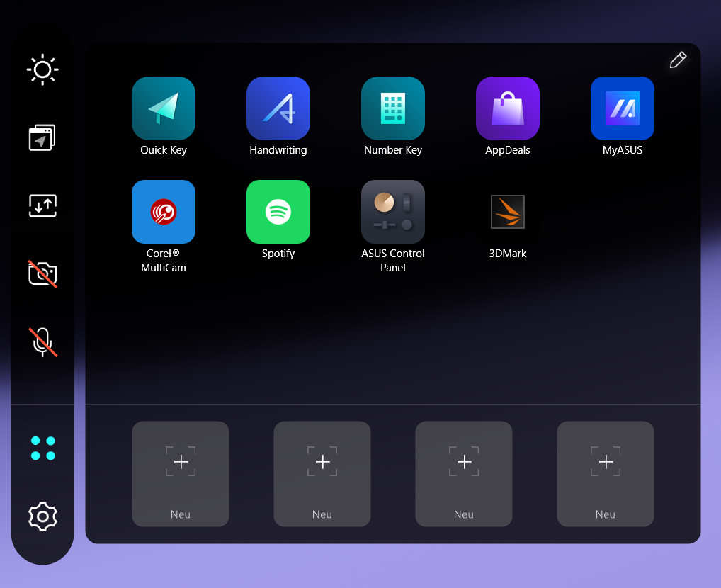Click the "3DMark" label
Screen dimensions: 721x588
508,254
